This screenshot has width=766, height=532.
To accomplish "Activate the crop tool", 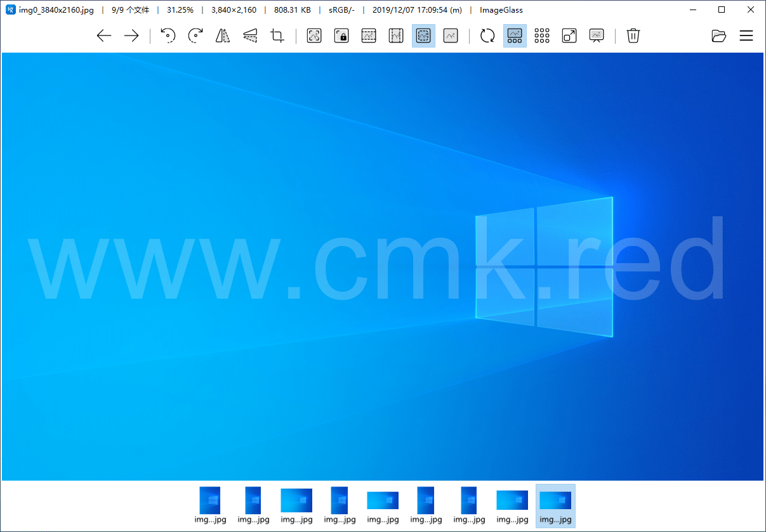I will coord(277,36).
